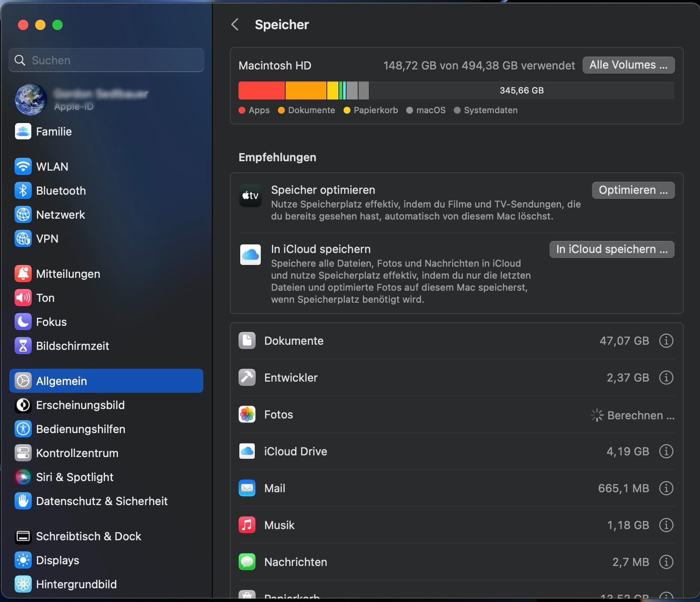Viewport: 700px width, 602px height.
Task: Click the iCloud icon beside In iCloud speichern
Action: pos(250,255)
